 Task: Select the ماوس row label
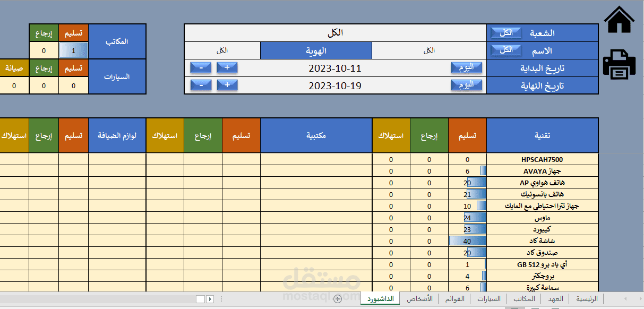(542, 218)
